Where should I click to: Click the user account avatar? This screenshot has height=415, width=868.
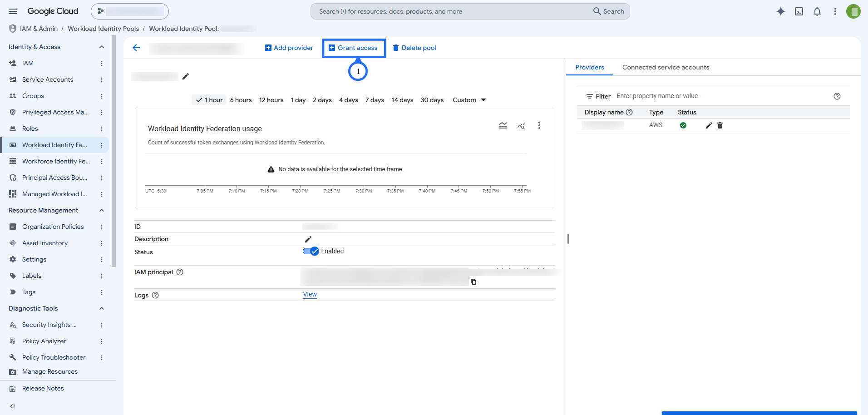853,11
